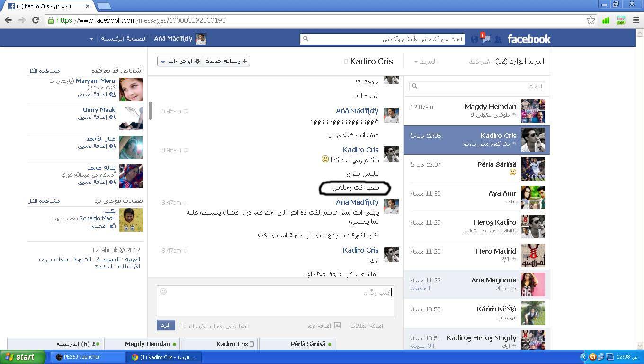Click the Chrome back arrow
Screen dimensions: 644x364
click(x=8, y=20)
